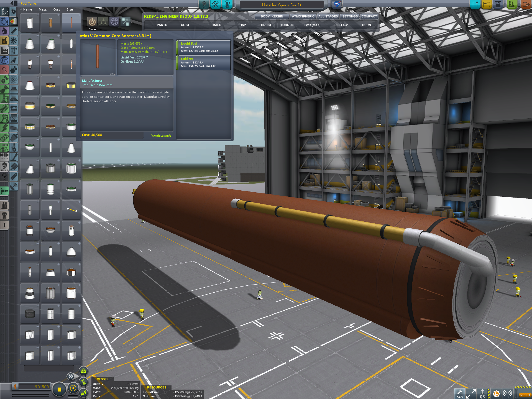Sort the parts list by Mass
The height and width of the screenshot is (399, 532).
(43, 9)
